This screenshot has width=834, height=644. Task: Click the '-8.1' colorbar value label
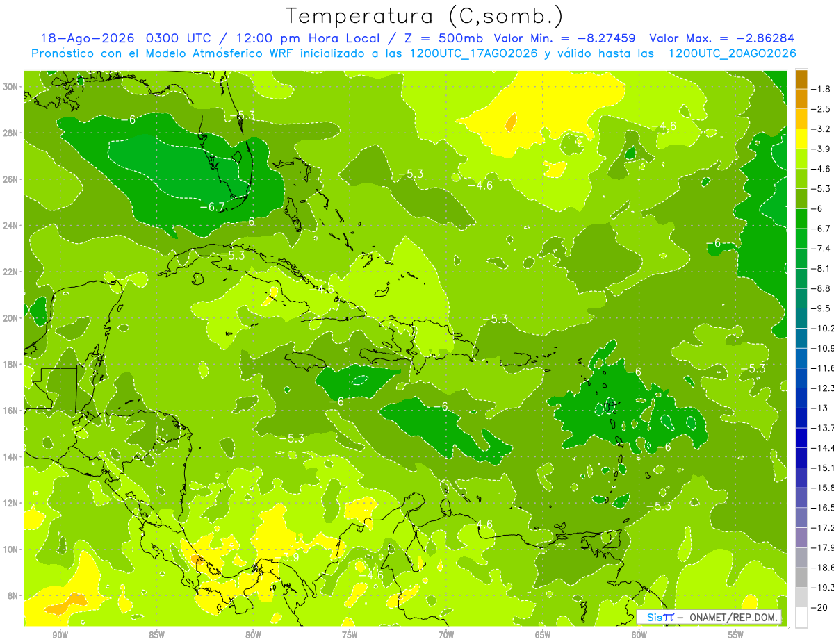[x=821, y=268]
